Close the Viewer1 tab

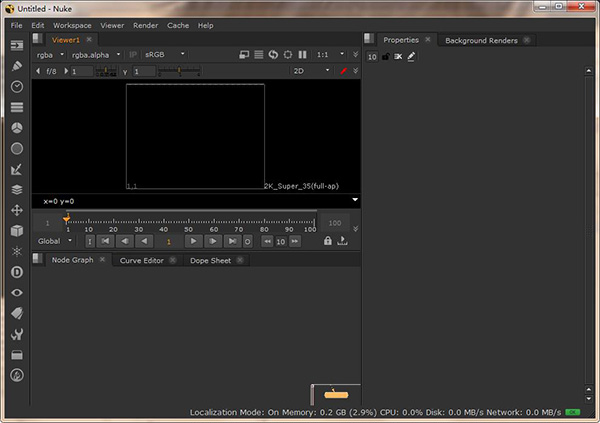[89, 39]
